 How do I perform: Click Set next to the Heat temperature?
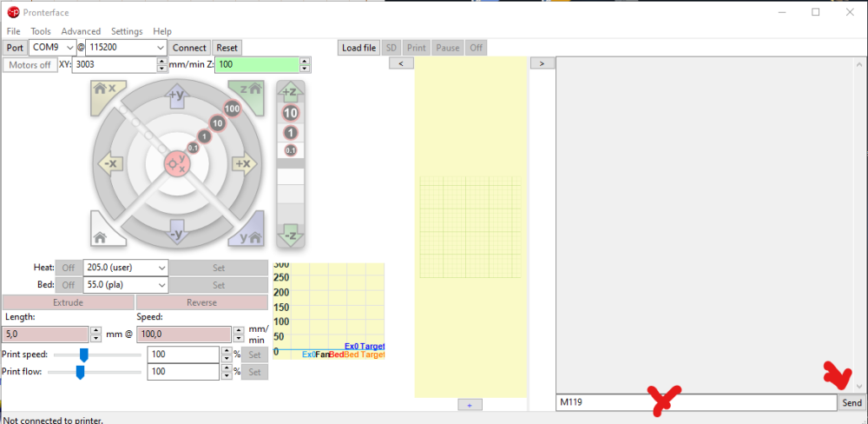click(219, 268)
